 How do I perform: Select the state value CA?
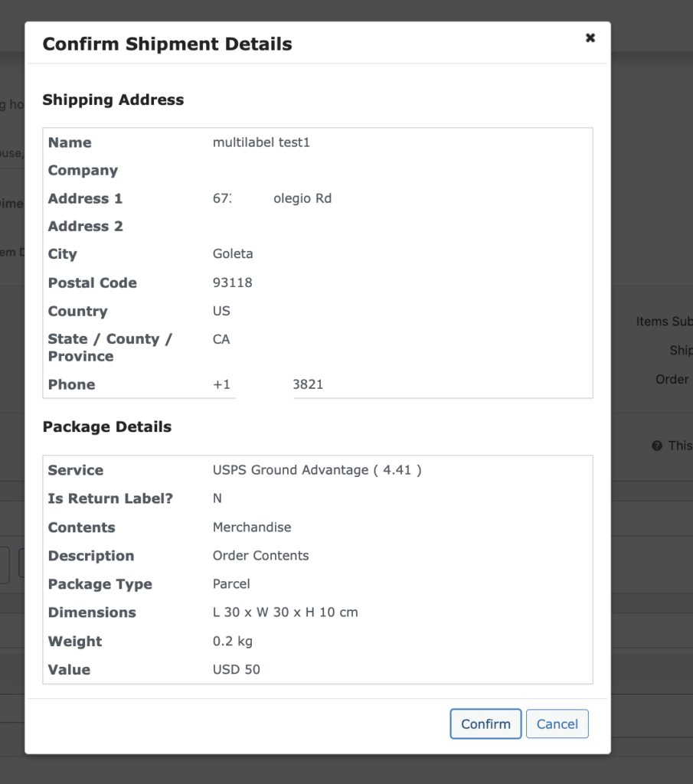(221, 339)
